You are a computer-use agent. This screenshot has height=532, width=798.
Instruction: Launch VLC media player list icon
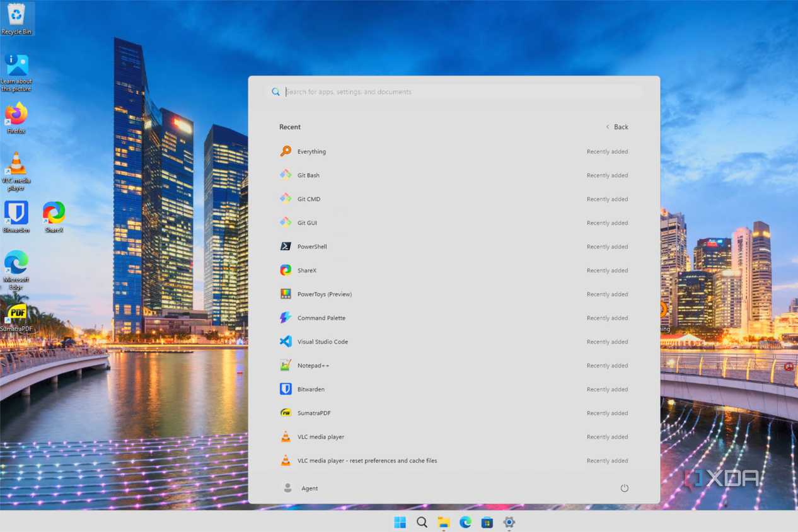pyautogui.click(x=286, y=437)
